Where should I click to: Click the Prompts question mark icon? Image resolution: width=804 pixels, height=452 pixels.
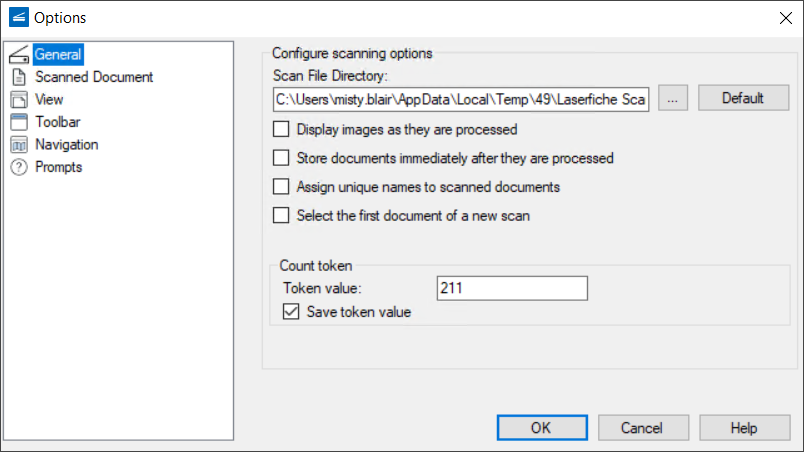[19, 167]
